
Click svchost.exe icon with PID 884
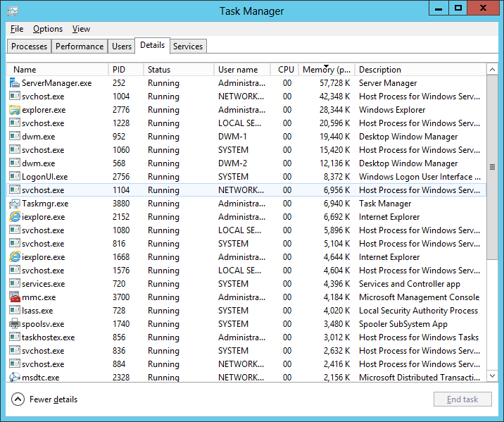tap(15, 364)
